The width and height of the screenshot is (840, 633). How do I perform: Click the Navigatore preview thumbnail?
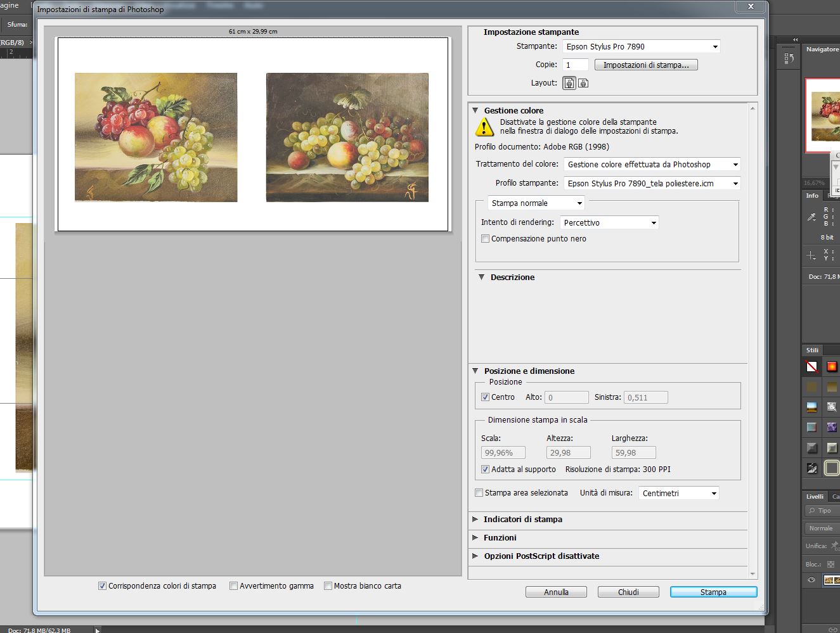pyautogui.click(x=823, y=115)
